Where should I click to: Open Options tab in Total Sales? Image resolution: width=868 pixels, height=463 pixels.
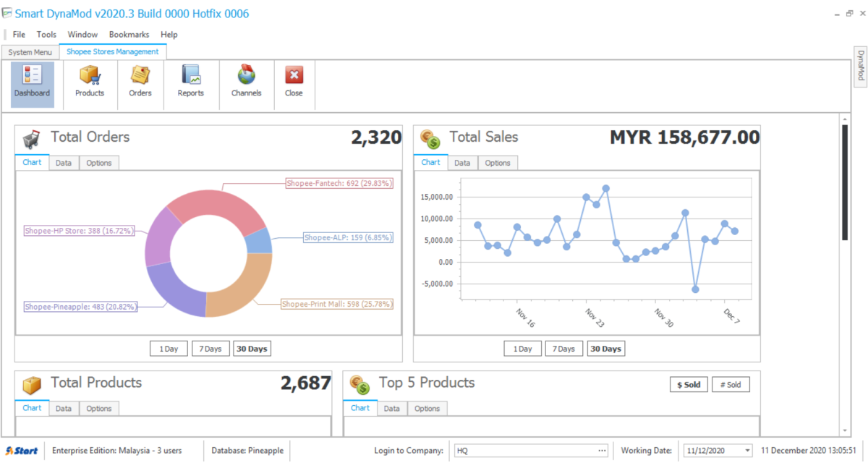498,163
